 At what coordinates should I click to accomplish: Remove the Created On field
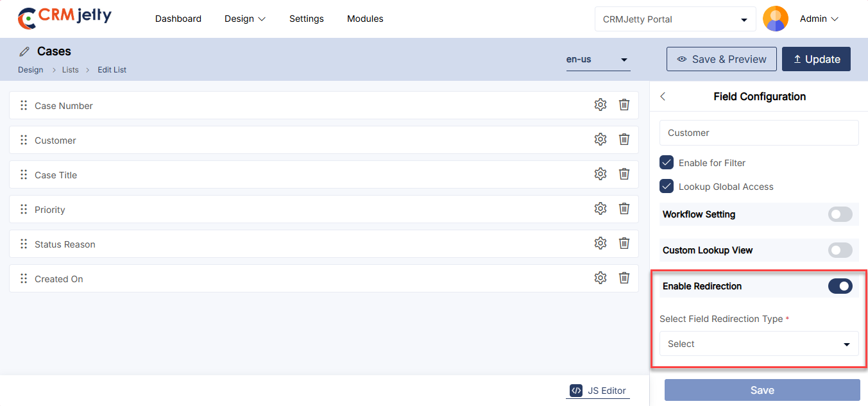[624, 278]
